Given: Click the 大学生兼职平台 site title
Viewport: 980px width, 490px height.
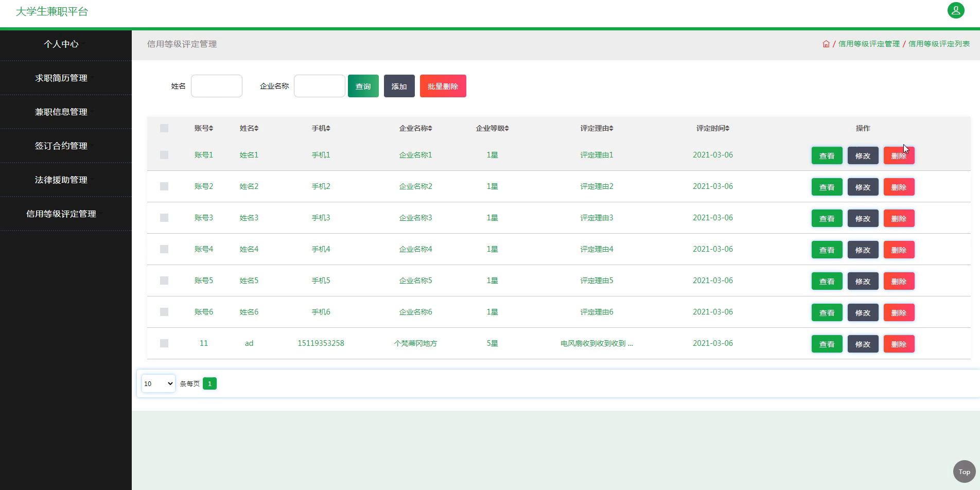Looking at the screenshot, I should click(52, 11).
